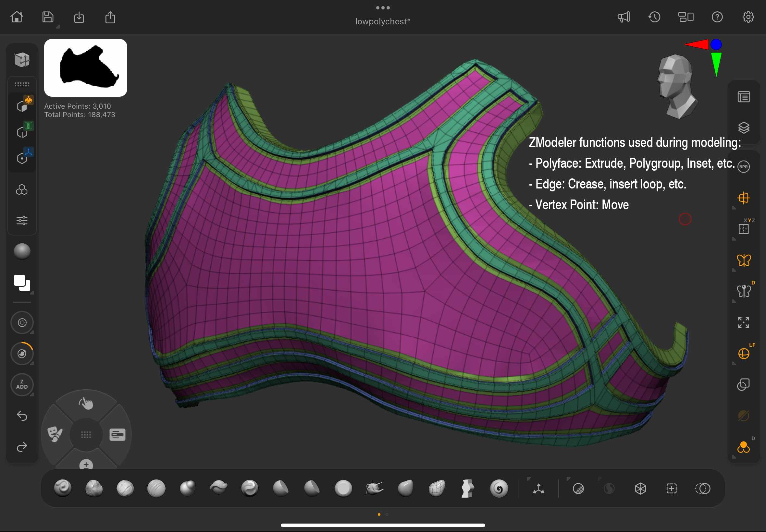The width and height of the screenshot is (766, 532).
Task: Expand the save options corner arrow
Action: coord(58,27)
